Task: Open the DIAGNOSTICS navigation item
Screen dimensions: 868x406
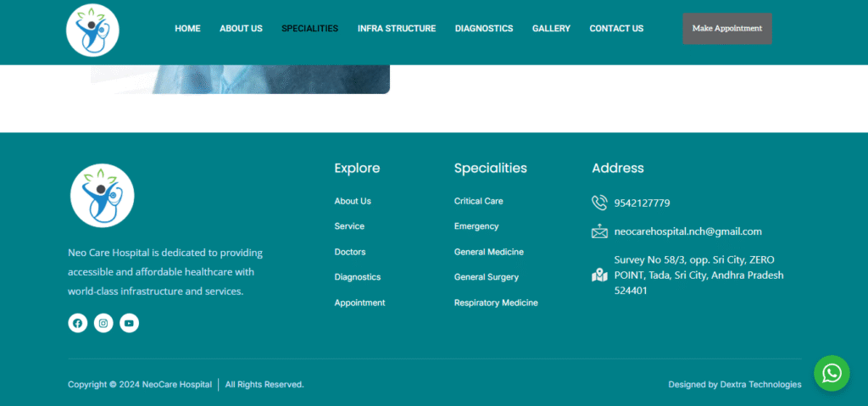Action: point(483,29)
